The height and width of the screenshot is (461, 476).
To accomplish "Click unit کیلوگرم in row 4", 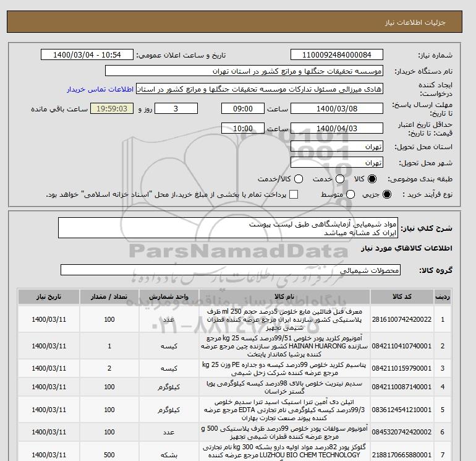I will click(x=169, y=387).
